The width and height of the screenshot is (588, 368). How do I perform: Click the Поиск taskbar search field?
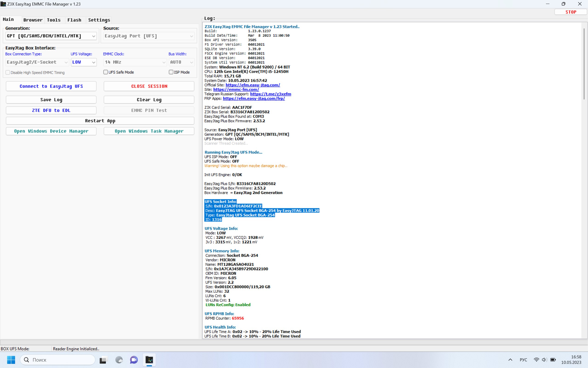58,360
